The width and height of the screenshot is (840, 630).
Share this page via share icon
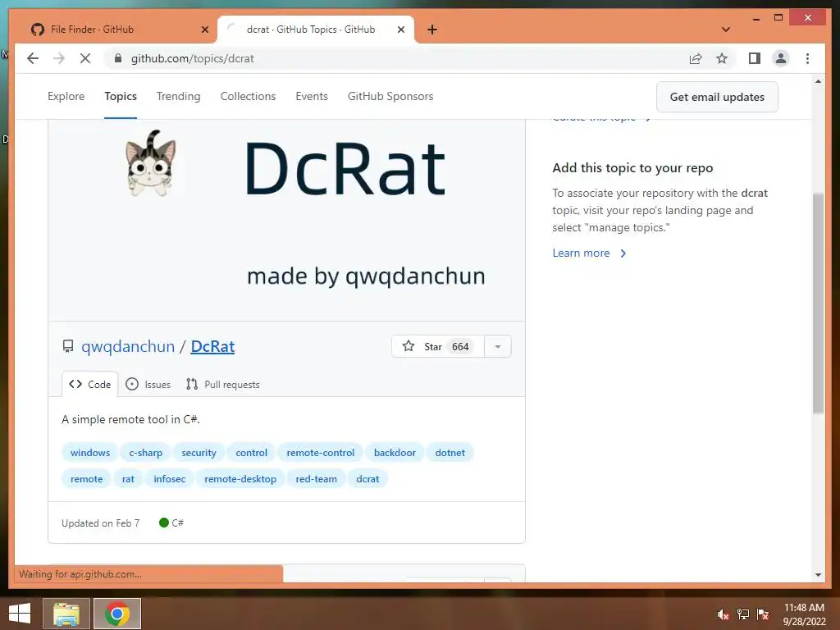696,58
